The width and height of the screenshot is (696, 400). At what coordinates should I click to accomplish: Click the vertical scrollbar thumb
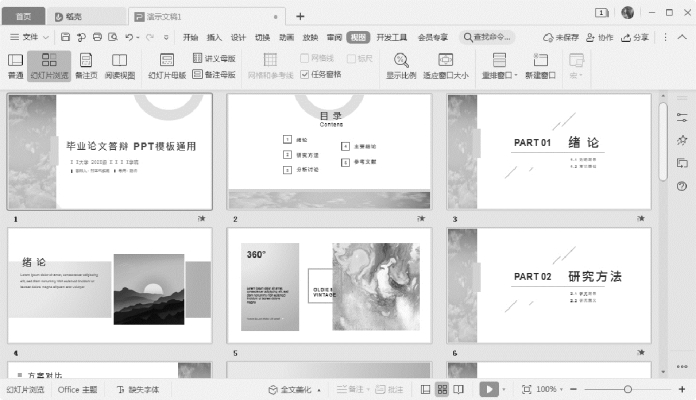point(663,142)
